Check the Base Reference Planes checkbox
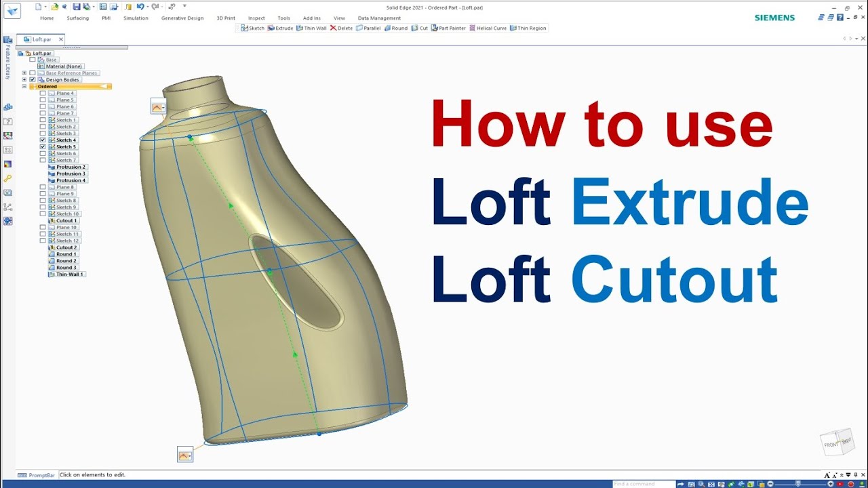Viewport: 868px width, 488px height. tap(32, 73)
